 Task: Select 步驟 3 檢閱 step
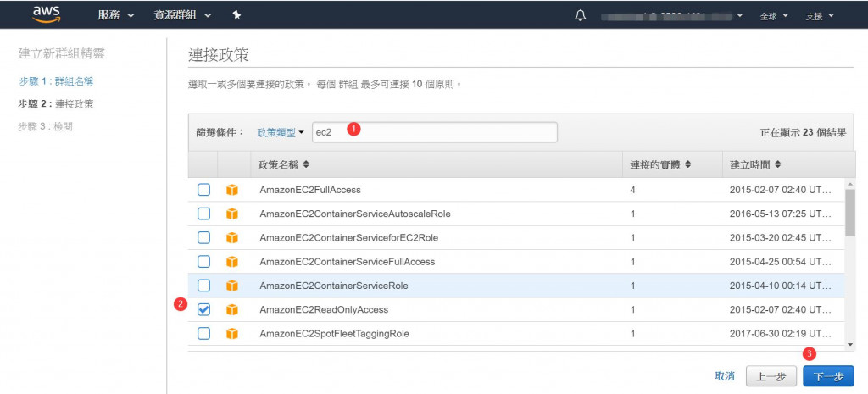[46, 127]
